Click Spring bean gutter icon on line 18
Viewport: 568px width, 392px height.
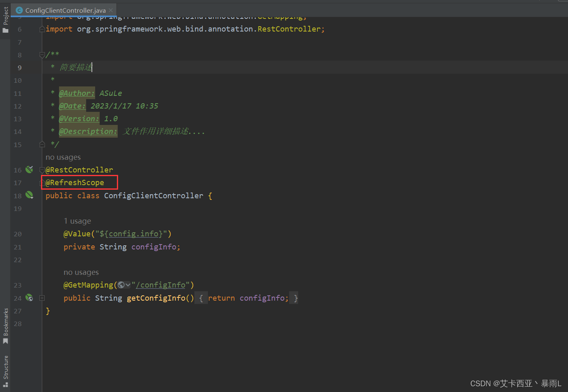(x=29, y=195)
